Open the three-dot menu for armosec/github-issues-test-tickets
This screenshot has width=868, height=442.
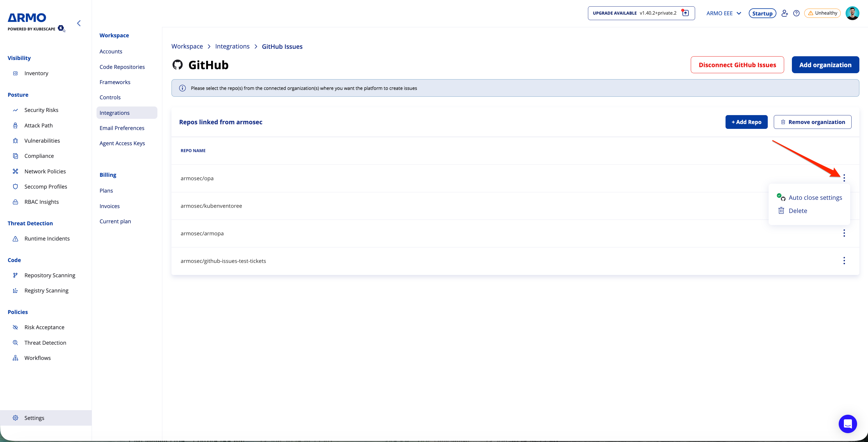844,261
